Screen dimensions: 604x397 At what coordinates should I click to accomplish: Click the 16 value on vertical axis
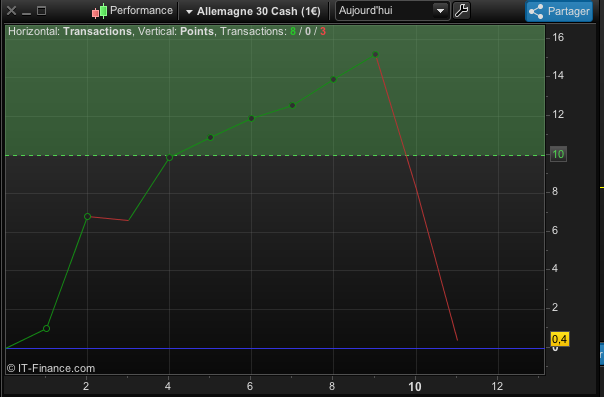(558, 37)
